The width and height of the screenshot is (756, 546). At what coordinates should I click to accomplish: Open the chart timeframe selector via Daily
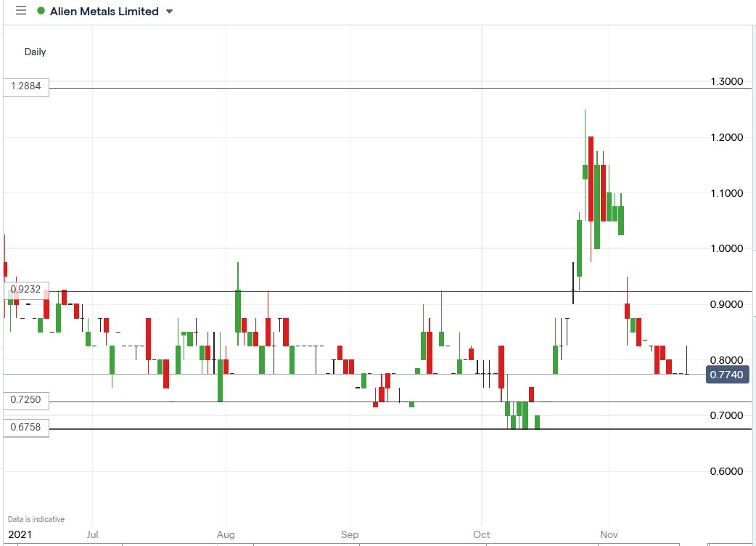[36, 52]
